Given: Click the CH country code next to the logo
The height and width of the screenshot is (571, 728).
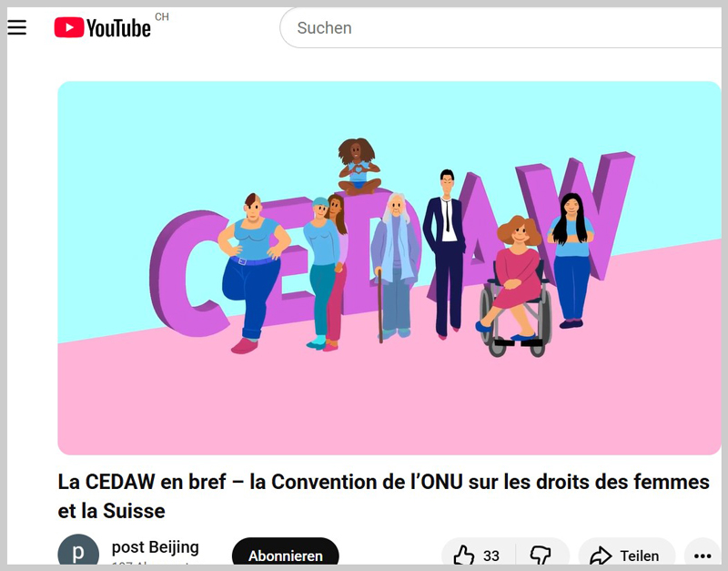Looking at the screenshot, I should tap(162, 17).
